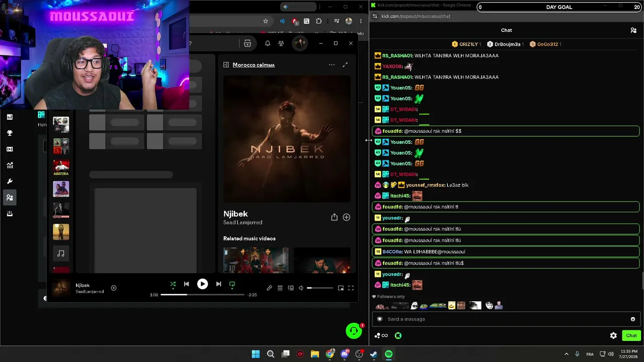Click the white play button

(202, 284)
